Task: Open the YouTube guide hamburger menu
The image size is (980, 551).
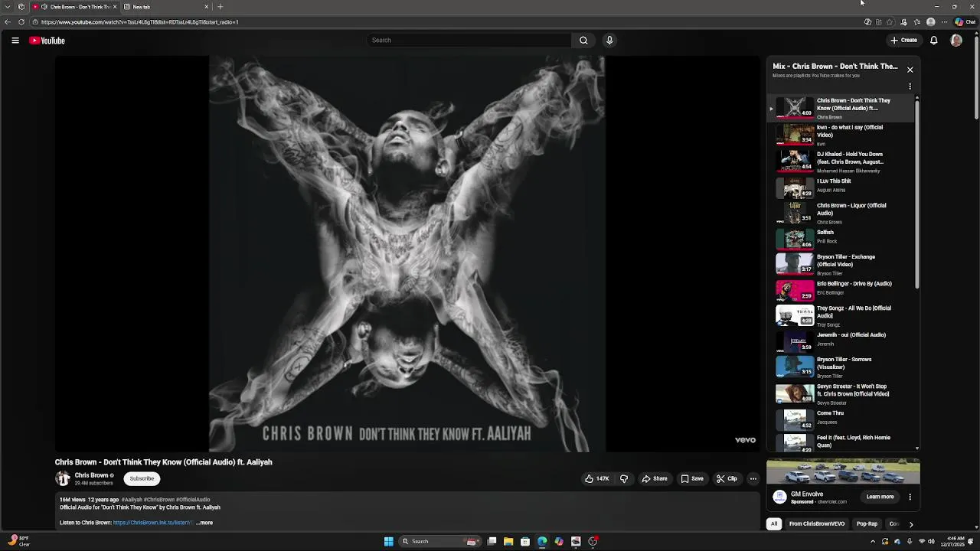Action: (x=15, y=41)
